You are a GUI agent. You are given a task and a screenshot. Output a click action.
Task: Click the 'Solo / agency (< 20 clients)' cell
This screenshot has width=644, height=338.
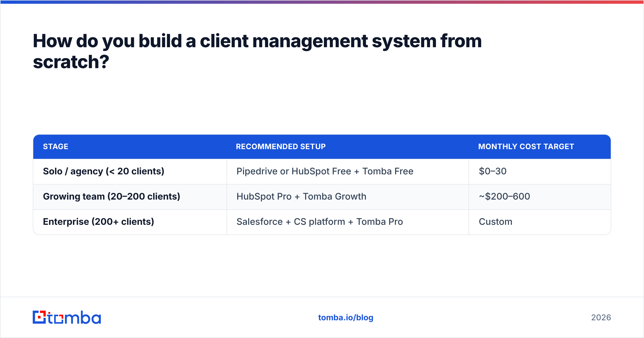pos(130,171)
